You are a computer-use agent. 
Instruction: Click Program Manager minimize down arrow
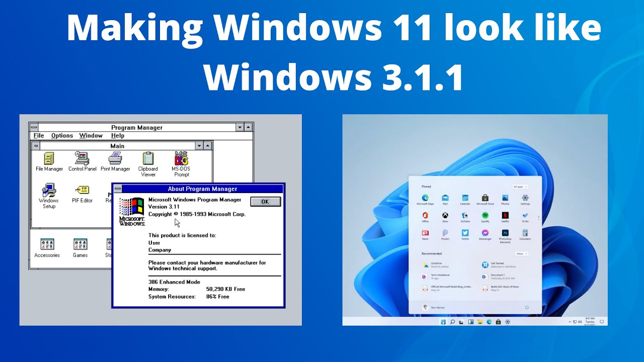tap(240, 128)
